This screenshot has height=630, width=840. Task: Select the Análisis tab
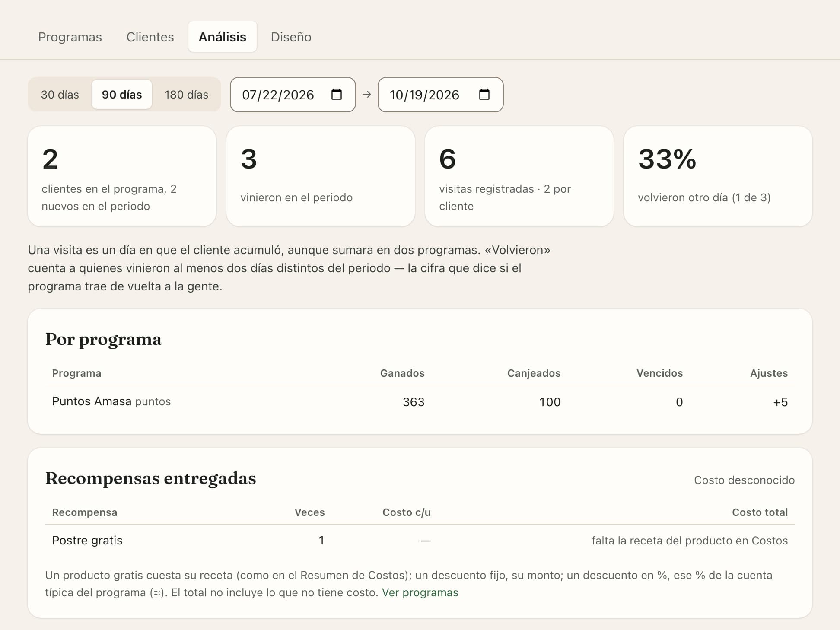223,37
